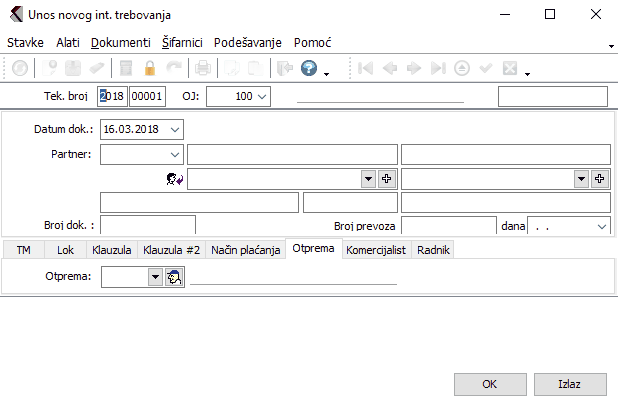Open the dana date dropdown

[601, 227]
